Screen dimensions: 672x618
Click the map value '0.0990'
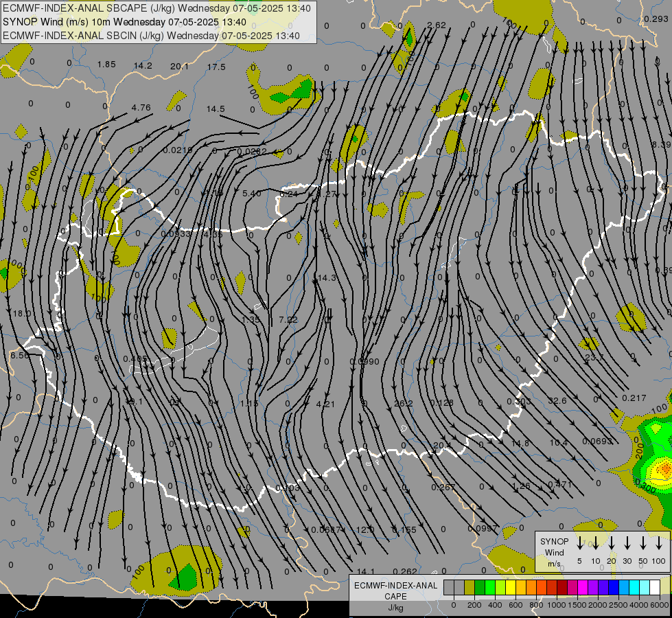[x=364, y=362]
